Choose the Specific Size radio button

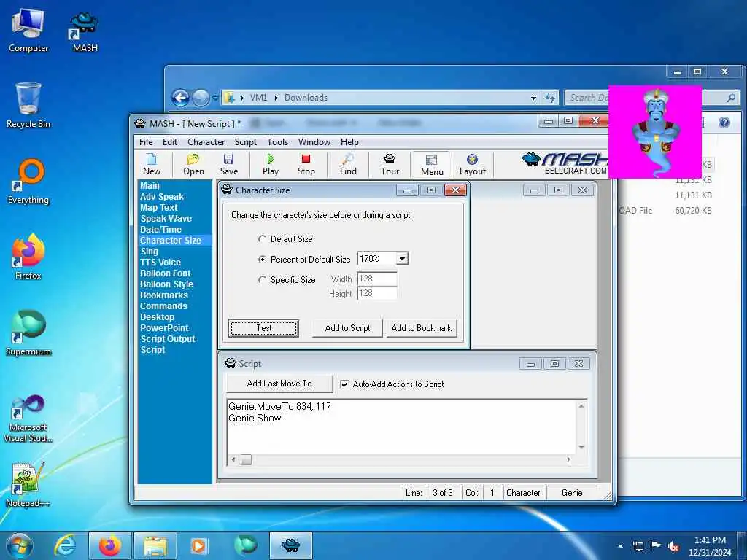point(262,279)
